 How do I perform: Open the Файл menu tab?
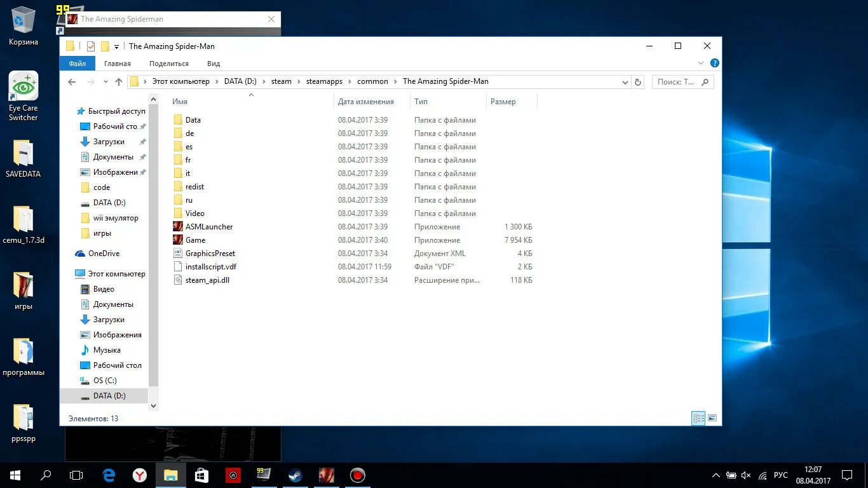(78, 64)
